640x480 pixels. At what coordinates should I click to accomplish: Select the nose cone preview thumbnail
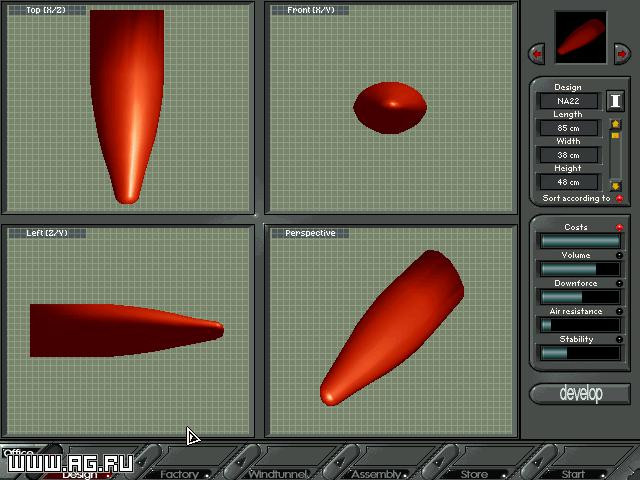coord(580,37)
